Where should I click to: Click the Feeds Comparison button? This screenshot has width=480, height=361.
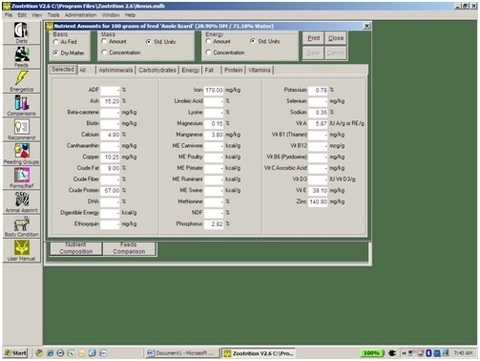[129, 248]
